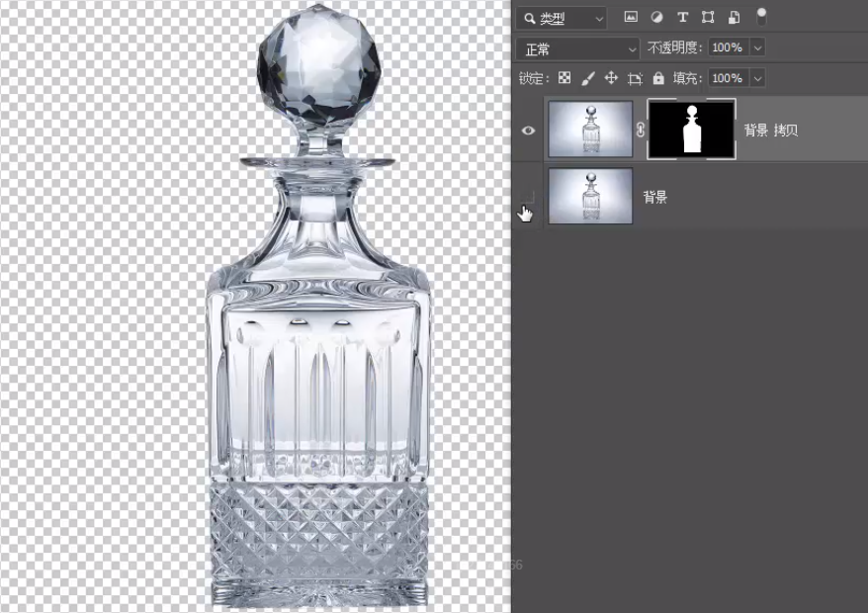Filter layers by adjustment layer icon

coord(656,17)
